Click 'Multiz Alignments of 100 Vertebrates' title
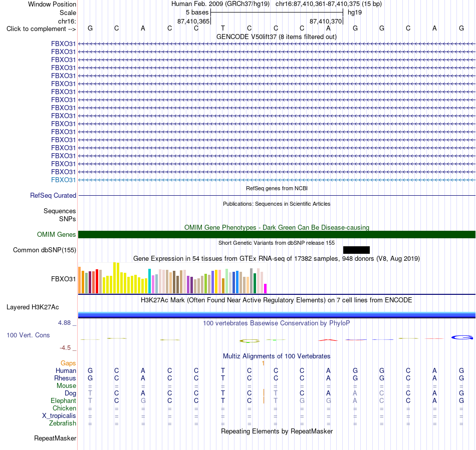Viewport: 476px width, 450px height. tap(277, 356)
